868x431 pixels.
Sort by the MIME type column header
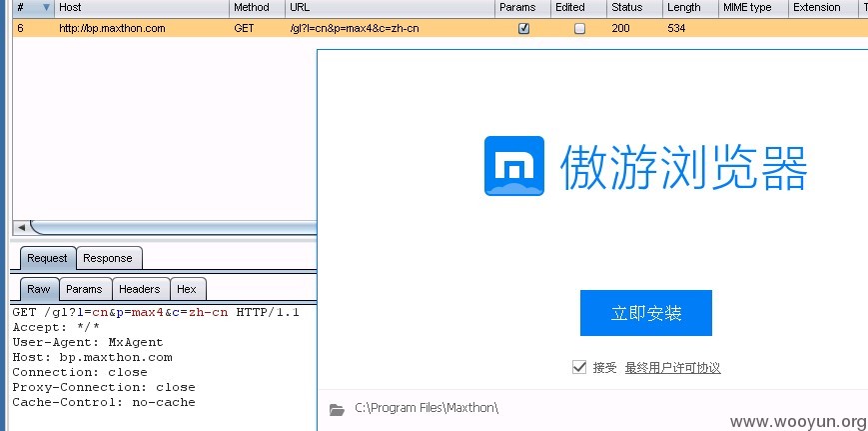(753, 8)
